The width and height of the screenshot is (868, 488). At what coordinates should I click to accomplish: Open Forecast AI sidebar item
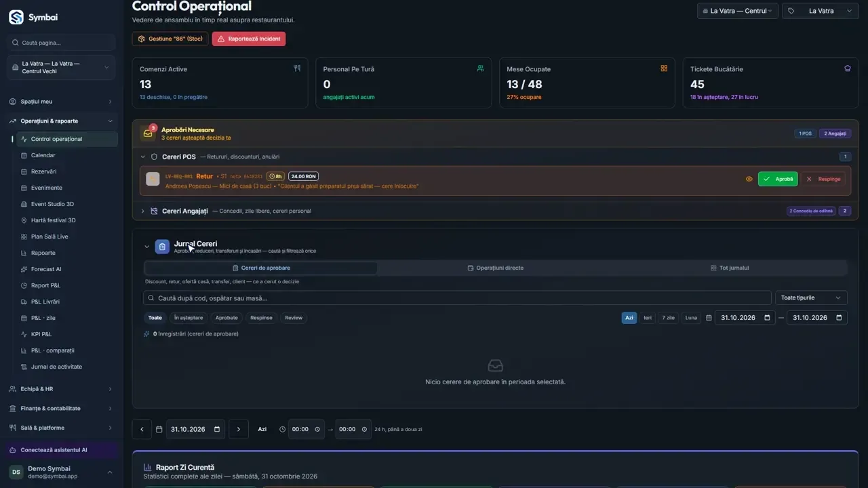click(67, 269)
